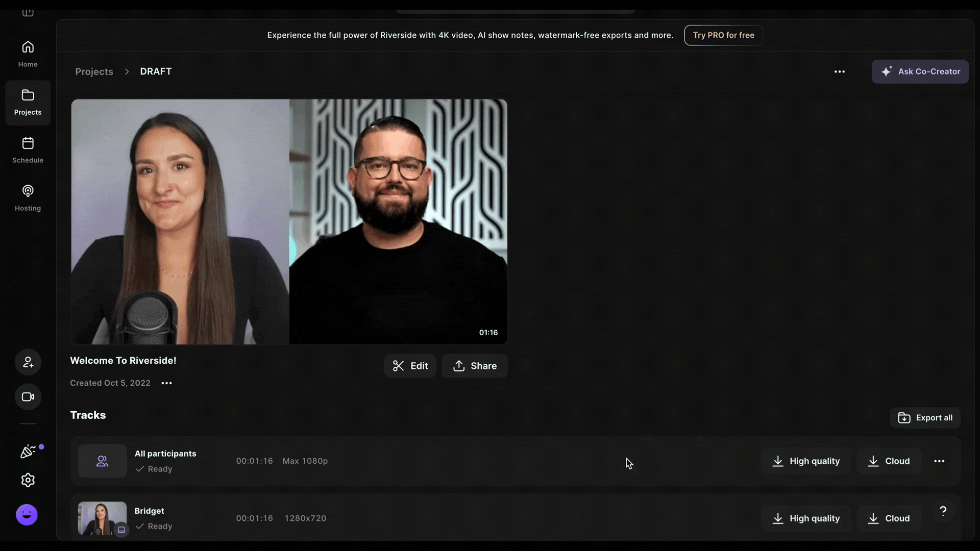
Task: Click the 01:16 duration badge on video
Action: coord(488,333)
